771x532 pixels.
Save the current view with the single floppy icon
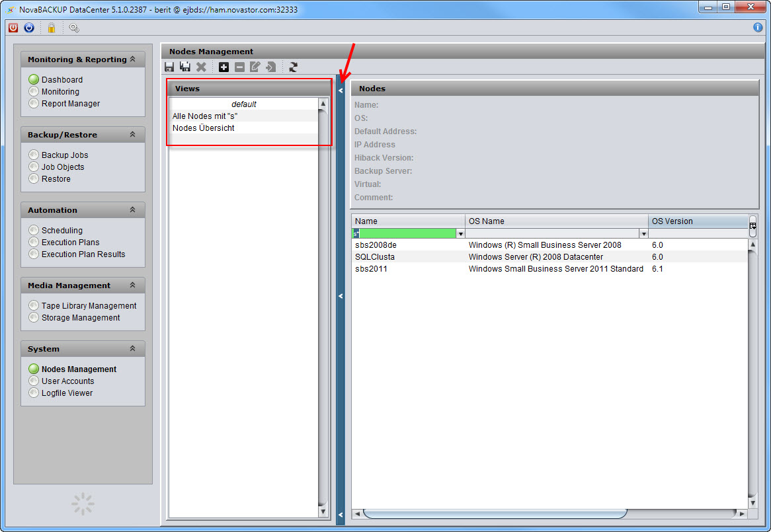coord(169,67)
